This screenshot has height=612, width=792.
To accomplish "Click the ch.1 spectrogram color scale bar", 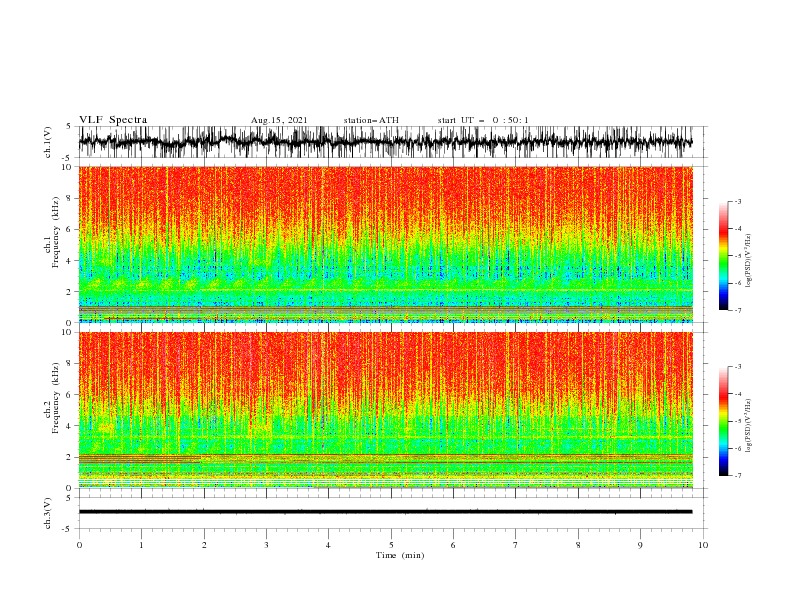I will tap(723, 256).
